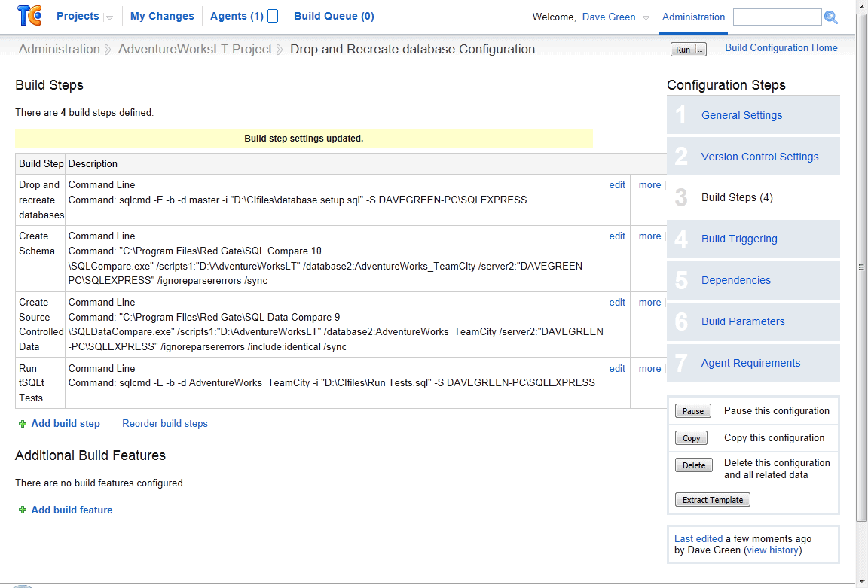Open the Run options ellipsis button

700,50
